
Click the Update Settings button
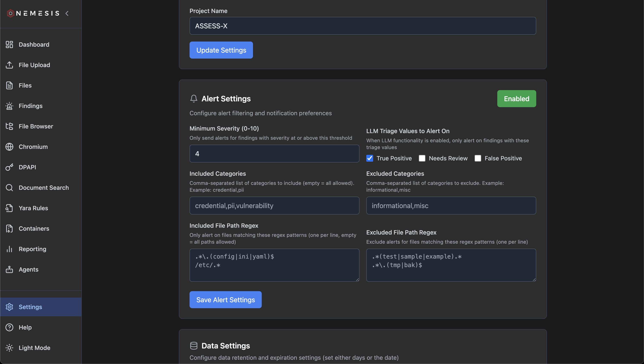[221, 50]
